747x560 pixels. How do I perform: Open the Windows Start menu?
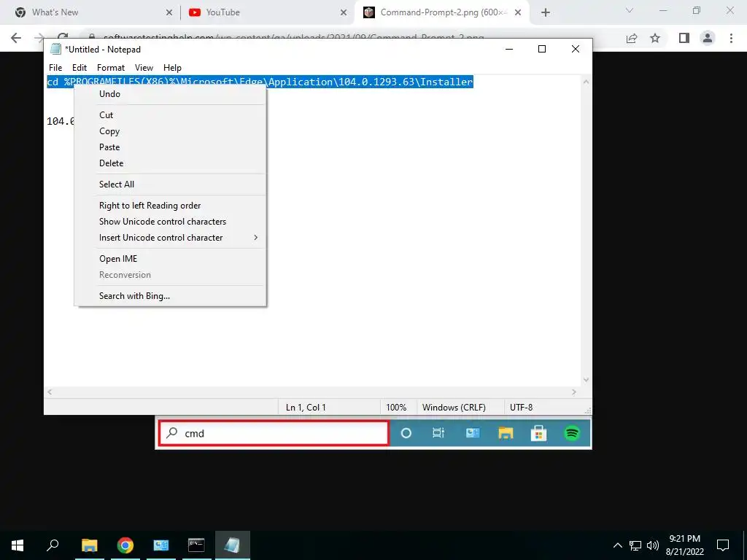pyautogui.click(x=18, y=545)
